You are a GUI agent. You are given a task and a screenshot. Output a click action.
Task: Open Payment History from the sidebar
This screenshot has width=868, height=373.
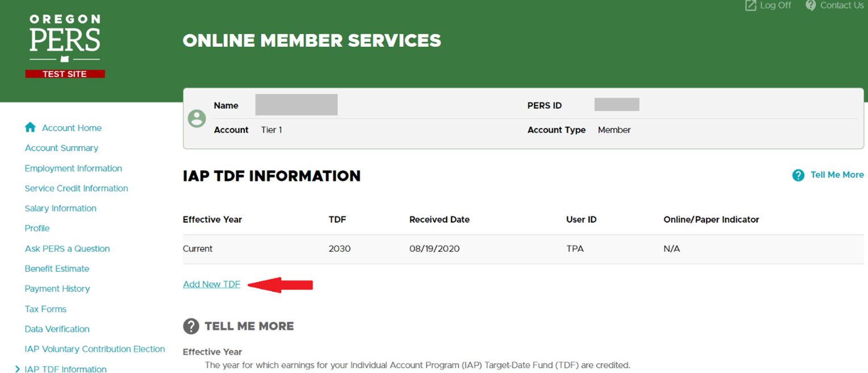[x=57, y=289]
